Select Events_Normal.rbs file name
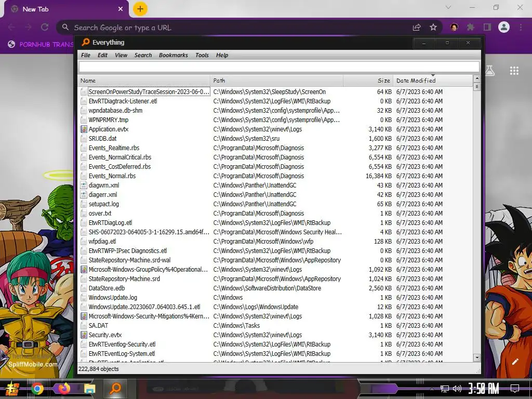Image resolution: width=532 pixels, height=399 pixels. (x=112, y=176)
